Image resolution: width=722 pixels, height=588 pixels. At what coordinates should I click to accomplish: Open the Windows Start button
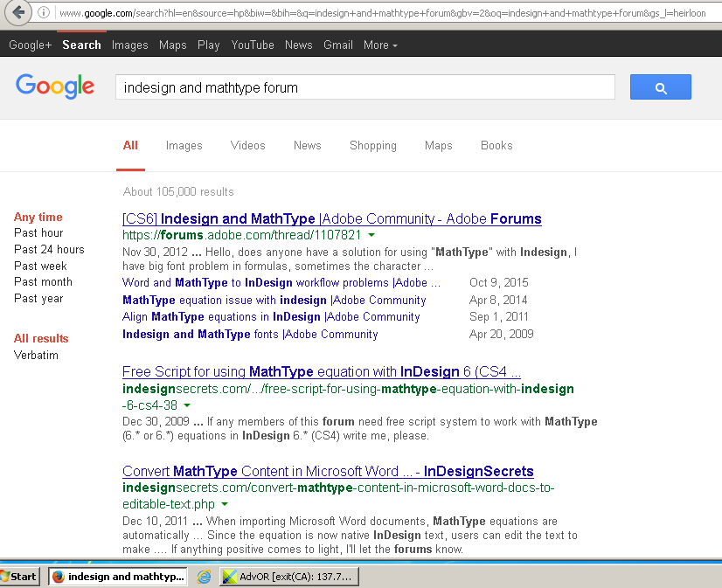19,577
